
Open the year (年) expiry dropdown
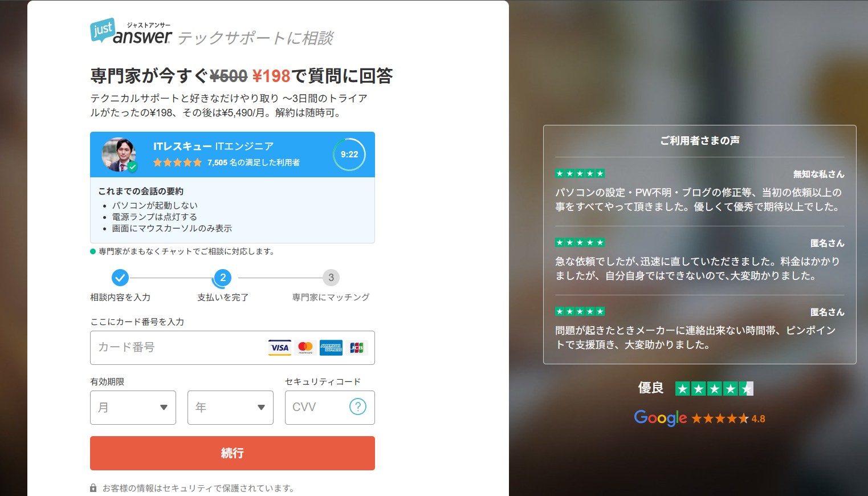(x=230, y=408)
